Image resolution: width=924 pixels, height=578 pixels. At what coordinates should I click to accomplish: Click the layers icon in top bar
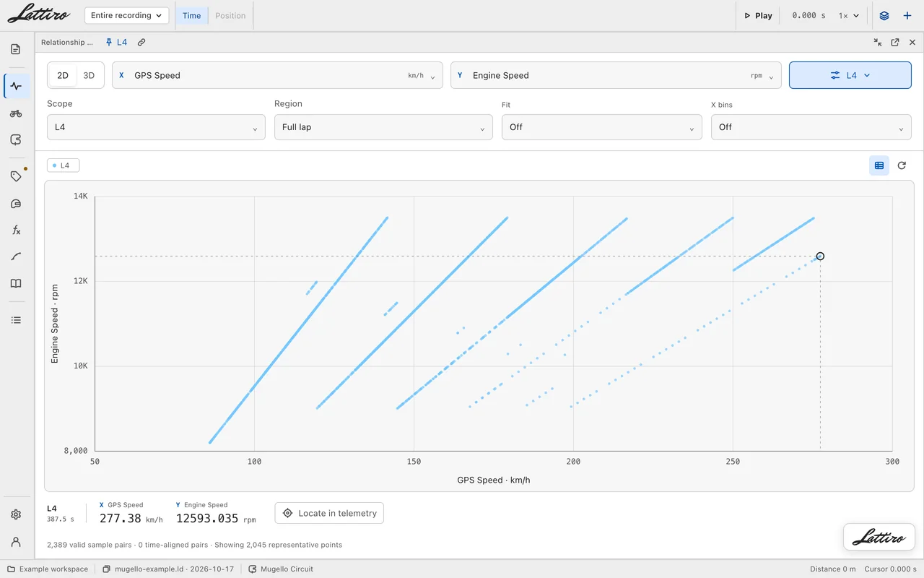click(884, 15)
